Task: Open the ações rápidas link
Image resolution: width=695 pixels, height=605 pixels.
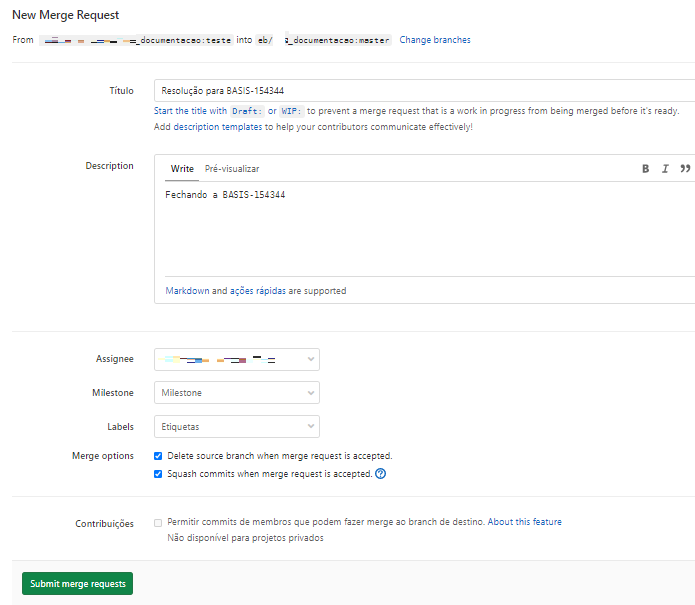Action: coord(258,291)
